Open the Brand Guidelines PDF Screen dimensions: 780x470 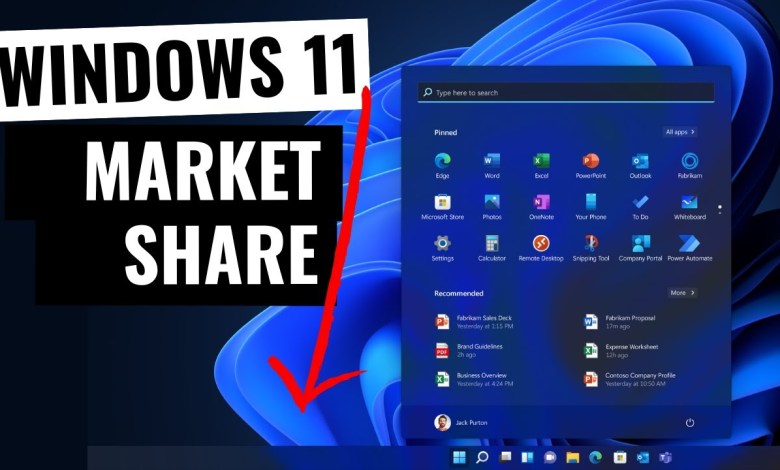469,351
